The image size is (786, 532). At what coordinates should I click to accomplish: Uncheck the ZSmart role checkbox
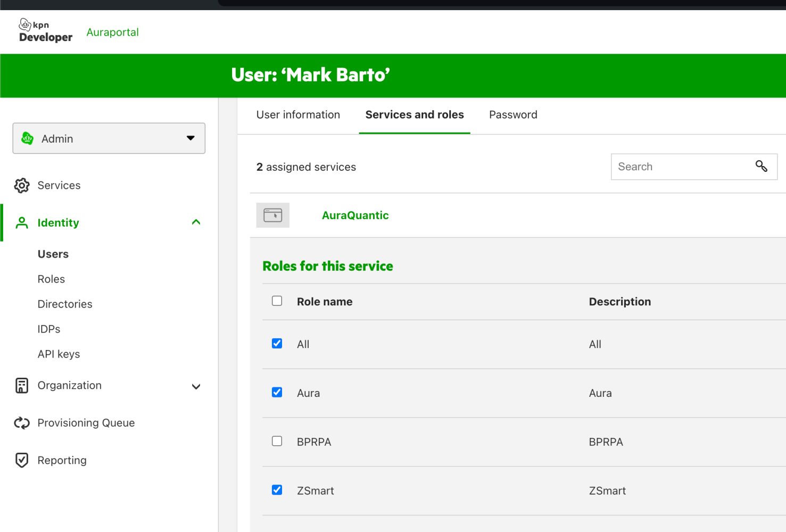tap(277, 490)
